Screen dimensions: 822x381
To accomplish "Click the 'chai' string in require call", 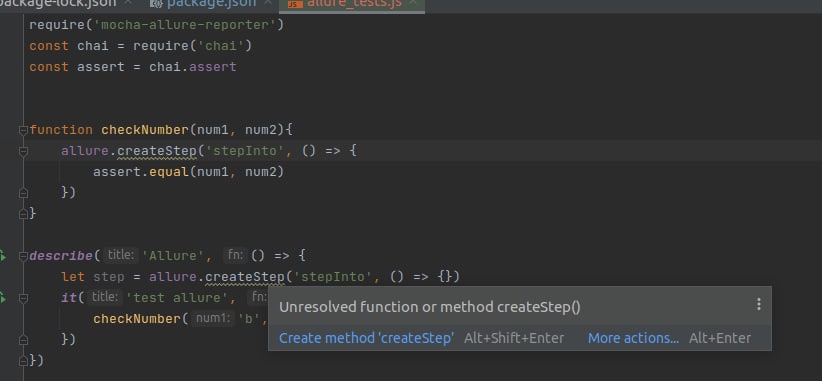I will [220, 46].
